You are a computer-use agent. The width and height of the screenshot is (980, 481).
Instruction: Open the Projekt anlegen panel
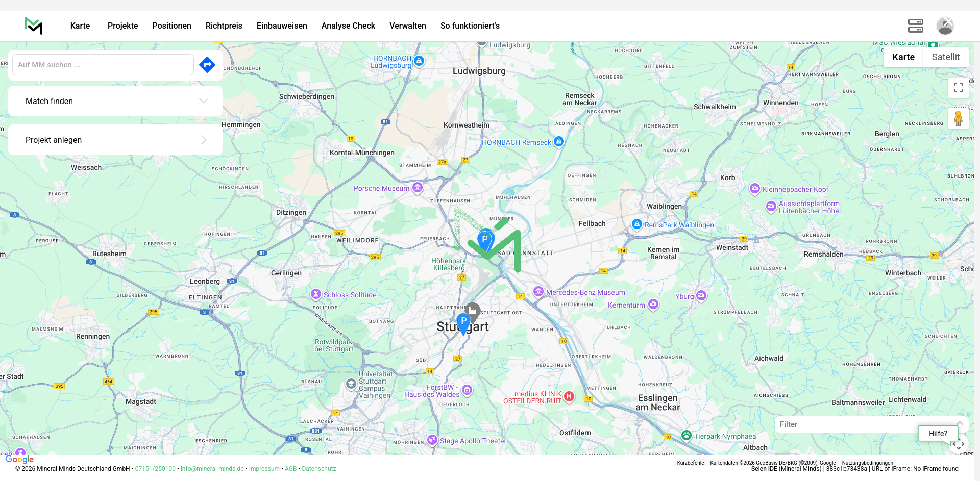(x=115, y=140)
